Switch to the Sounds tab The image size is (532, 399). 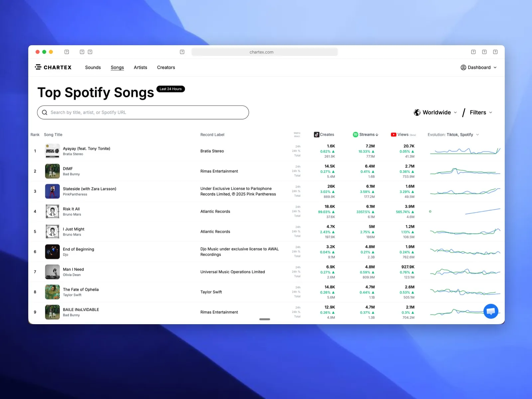93,67
